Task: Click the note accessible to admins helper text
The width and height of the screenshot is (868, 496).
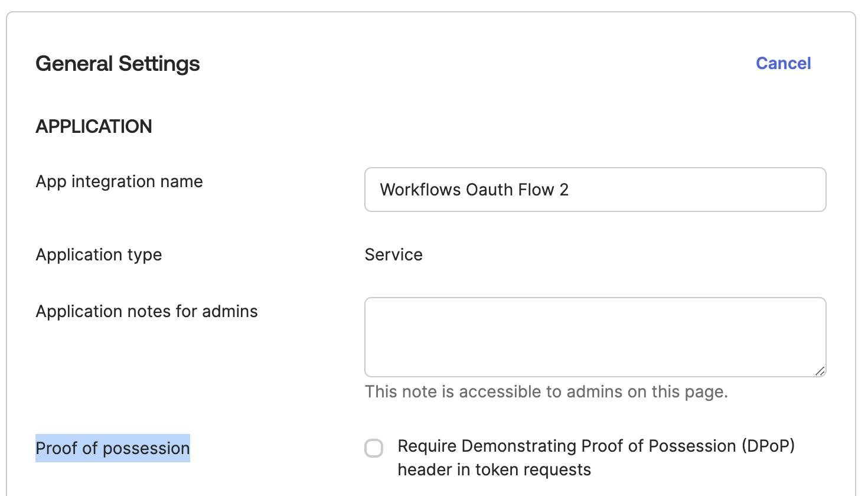Action: [546, 391]
